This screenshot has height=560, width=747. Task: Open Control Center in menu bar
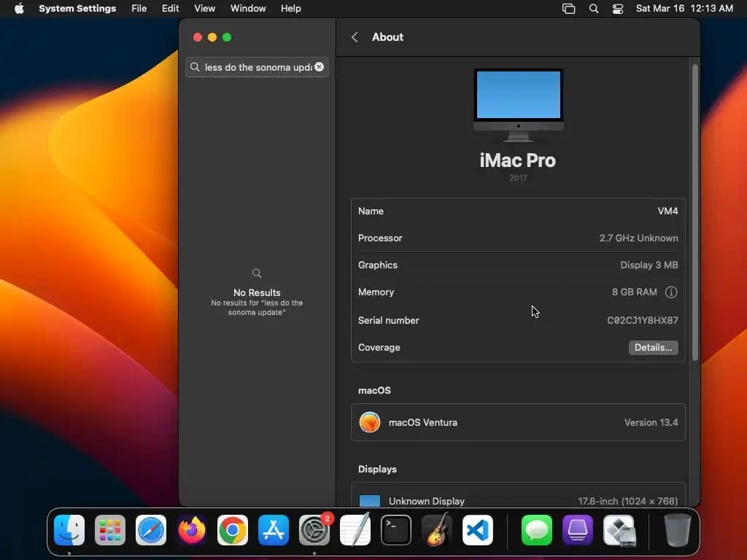click(618, 9)
